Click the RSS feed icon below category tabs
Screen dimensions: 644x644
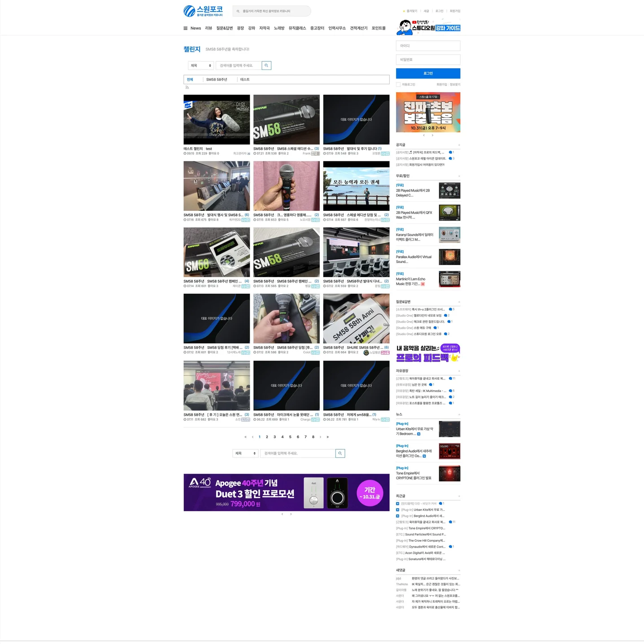[187, 87]
